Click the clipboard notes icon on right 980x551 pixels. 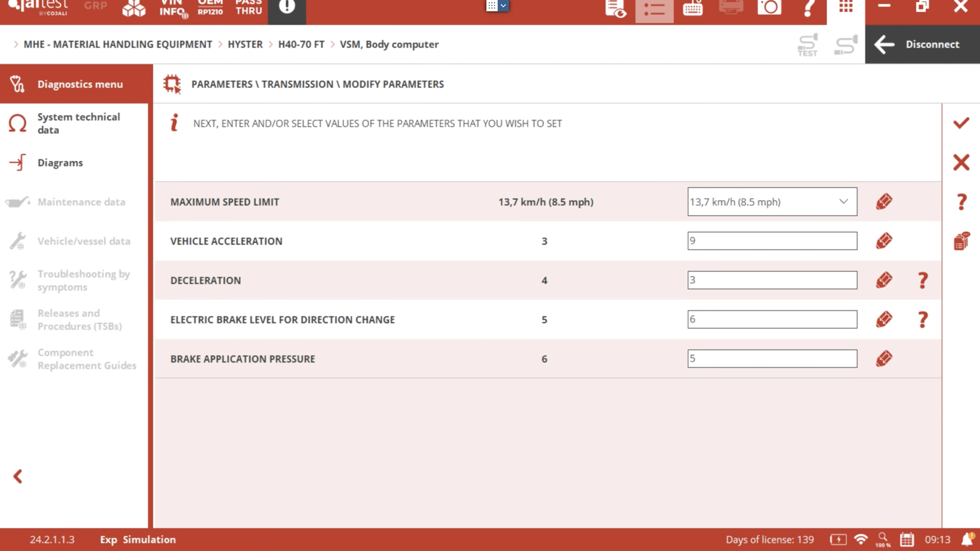[961, 241]
